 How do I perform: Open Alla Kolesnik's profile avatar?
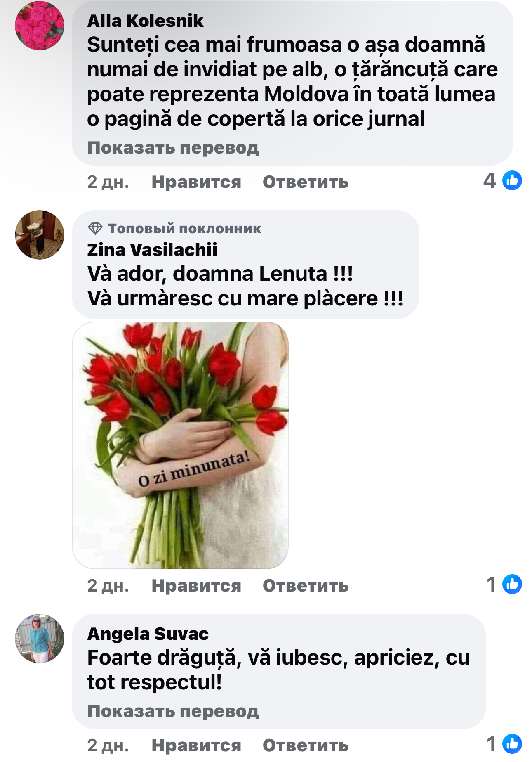tap(40, 26)
